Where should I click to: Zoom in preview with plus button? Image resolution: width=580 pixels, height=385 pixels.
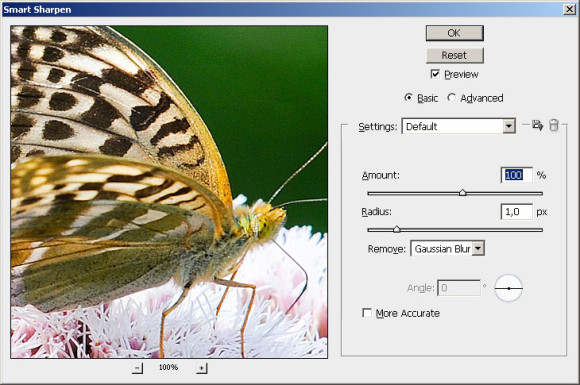202,368
